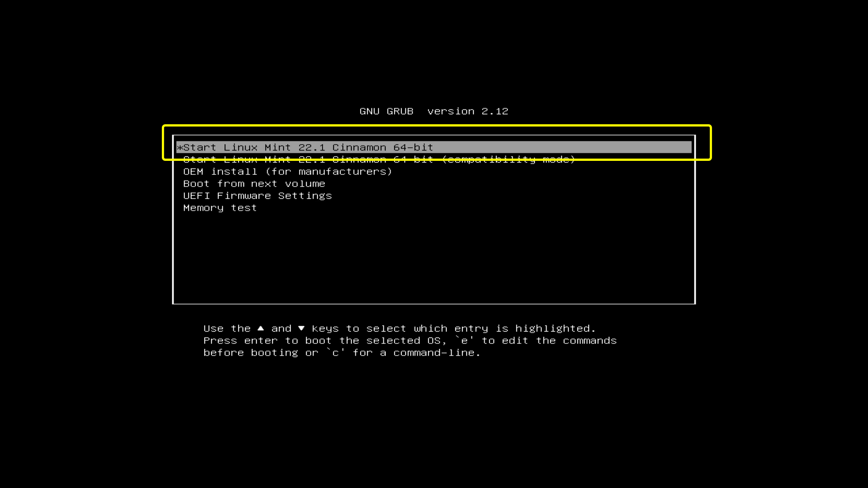Select OEM install (for manufacturers) entry
868x488 pixels.
tap(288, 172)
